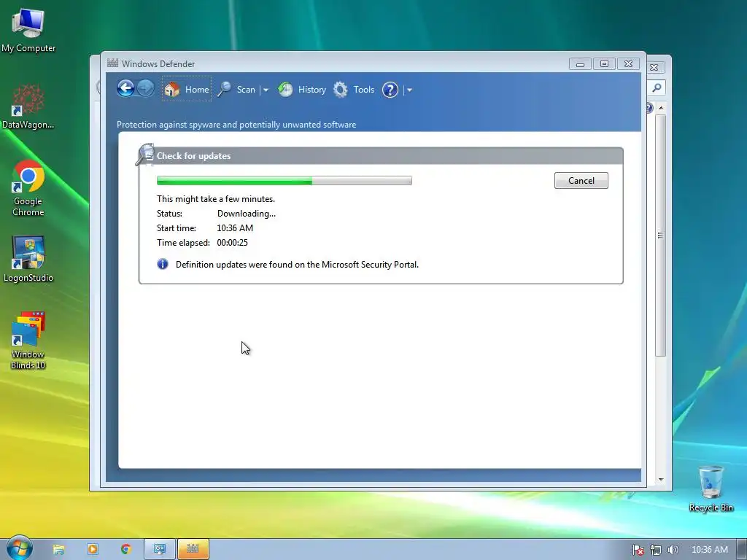Click the History clock icon
The height and width of the screenshot is (560, 747).
click(x=285, y=89)
